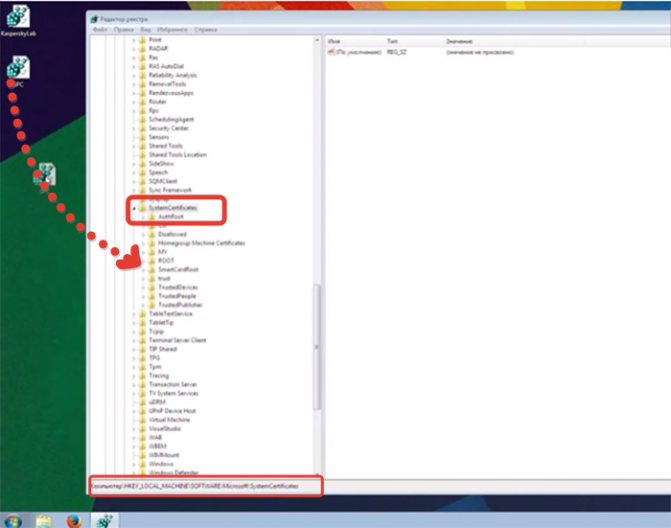Open the Файл menu

[x=100, y=30]
